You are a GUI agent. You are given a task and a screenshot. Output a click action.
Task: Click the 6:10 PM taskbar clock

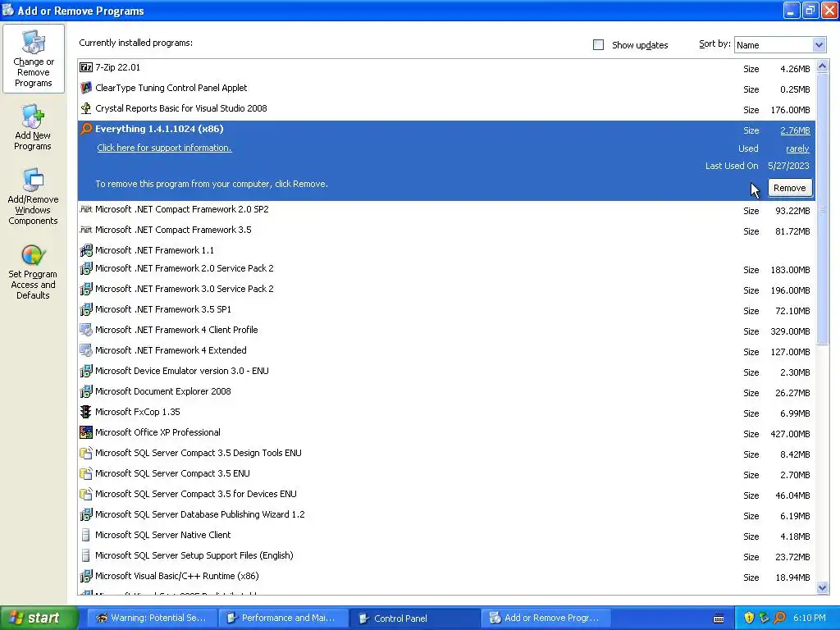[x=810, y=619]
